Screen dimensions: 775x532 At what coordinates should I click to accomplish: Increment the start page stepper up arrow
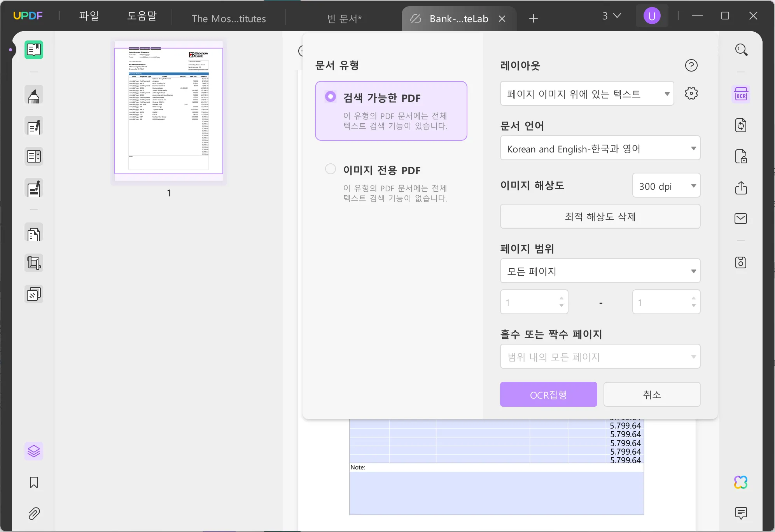click(x=561, y=298)
